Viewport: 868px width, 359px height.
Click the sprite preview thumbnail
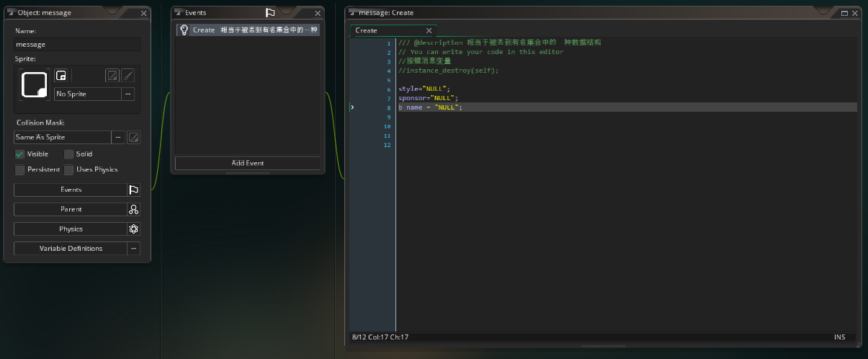click(35, 84)
